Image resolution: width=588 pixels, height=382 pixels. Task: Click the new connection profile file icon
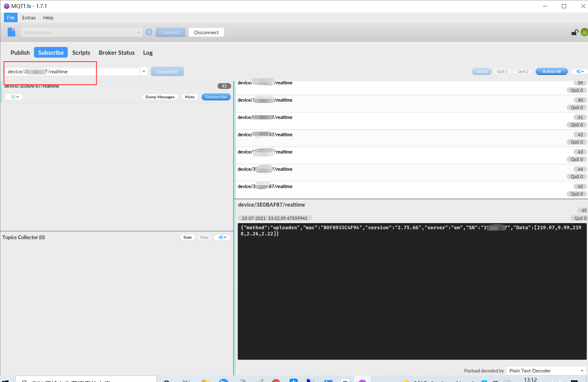11,32
